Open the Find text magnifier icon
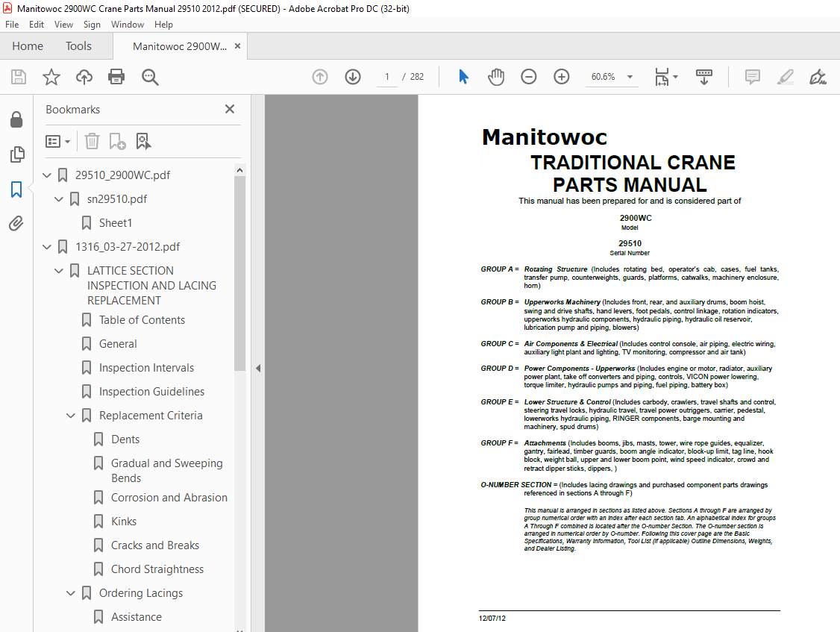840x632 pixels. coord(150,77)
